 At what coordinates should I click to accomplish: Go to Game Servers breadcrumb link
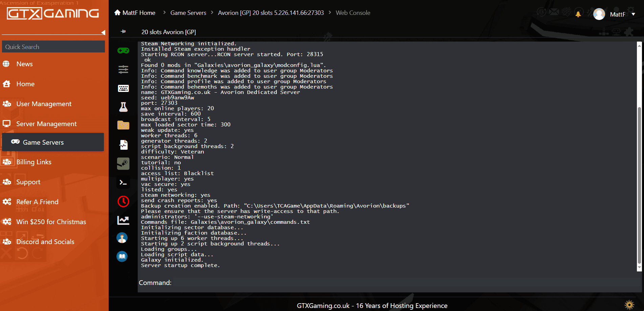188,13
